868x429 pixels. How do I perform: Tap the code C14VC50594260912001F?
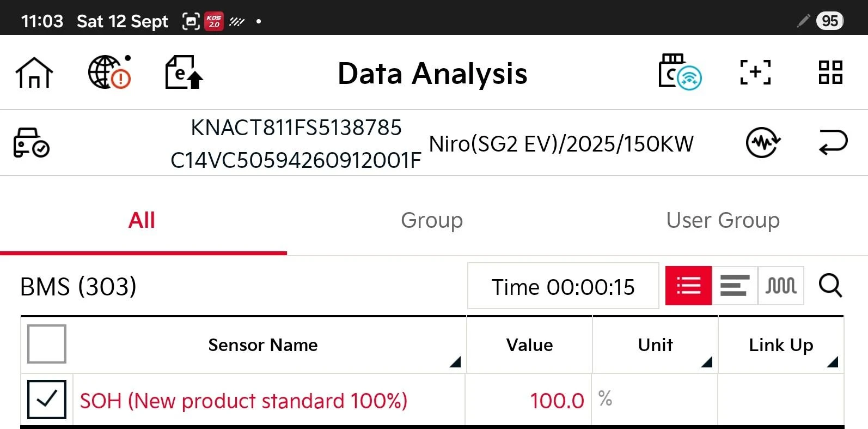pos(296,160)
